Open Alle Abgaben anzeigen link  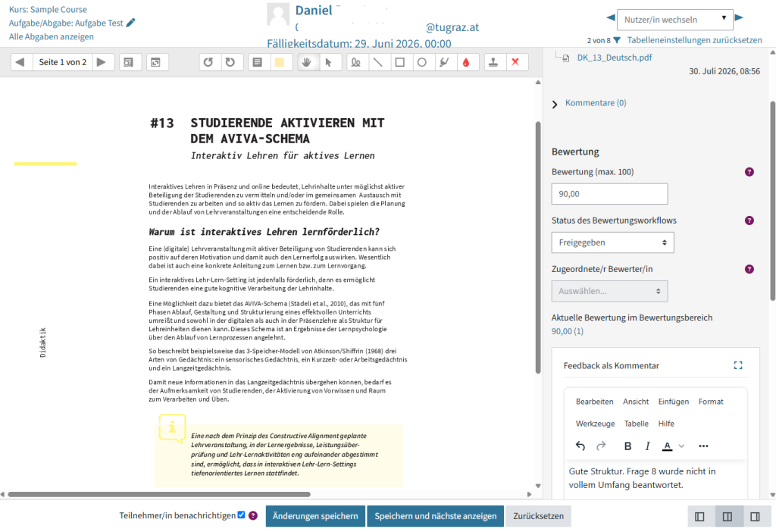(x=51, y=36)
